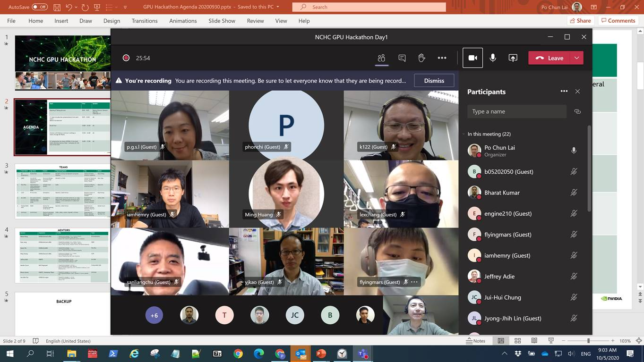Open Microsoft Teams from taskbar
644x362 pixels.
click(x=363, y=354)
